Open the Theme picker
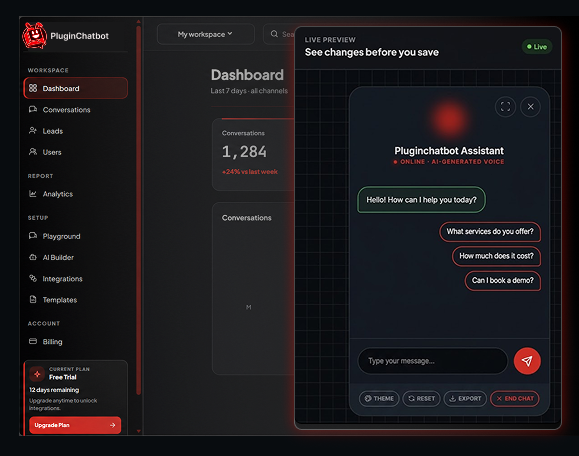The width and height of the screenshot is (579, 456). (x=379, y=398)
